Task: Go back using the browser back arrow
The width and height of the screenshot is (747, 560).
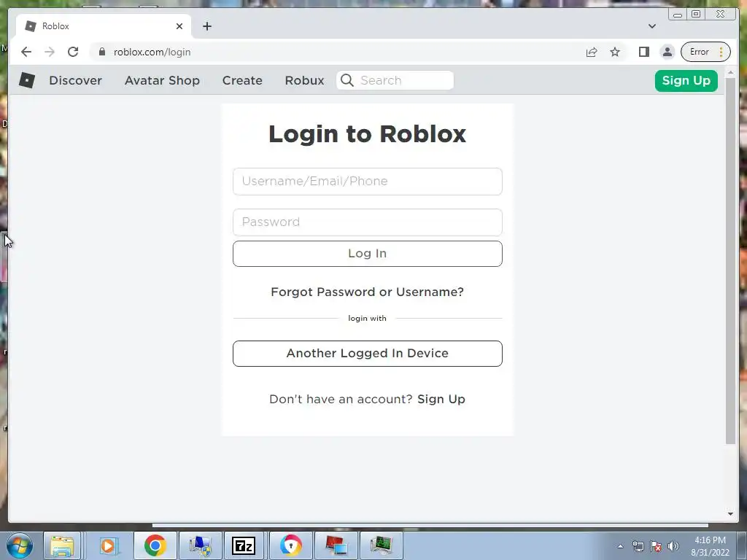Action: coord(26,52)
